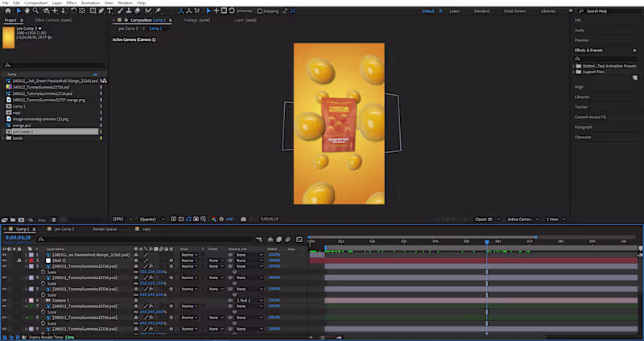Click the frame blending icon in timeline

coord(279,239)
